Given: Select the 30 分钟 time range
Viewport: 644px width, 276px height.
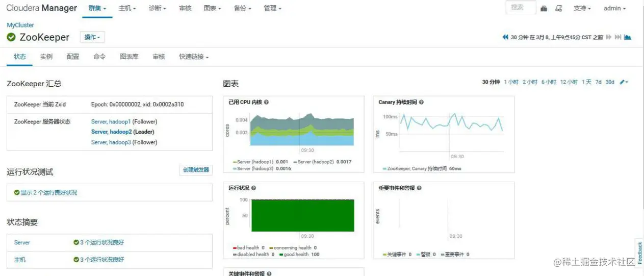Looking at the screenshot, I should pos(491,82).
